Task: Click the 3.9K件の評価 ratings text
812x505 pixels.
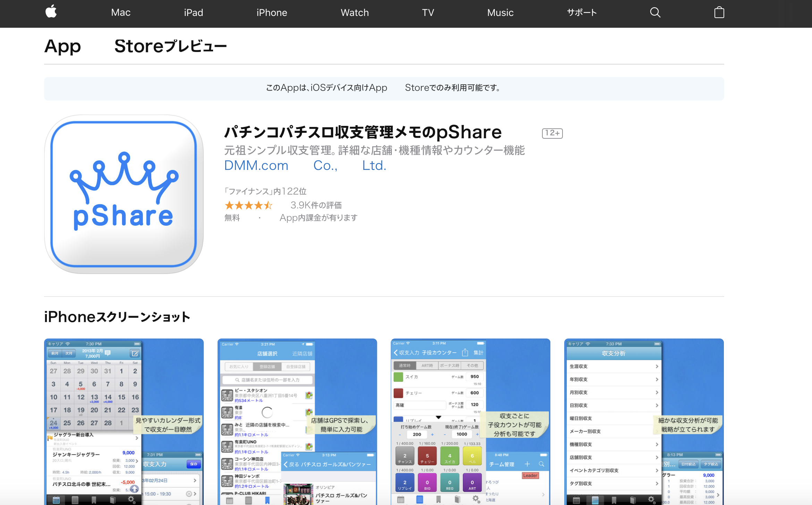Action: pos(316,205)
